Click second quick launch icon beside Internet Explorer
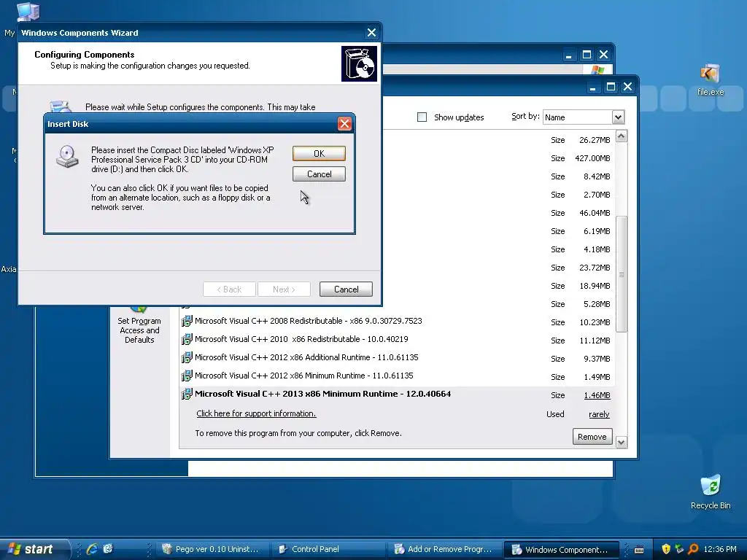Image resolution: width=747 pixels, height=560 pixels. click(108, 549)
